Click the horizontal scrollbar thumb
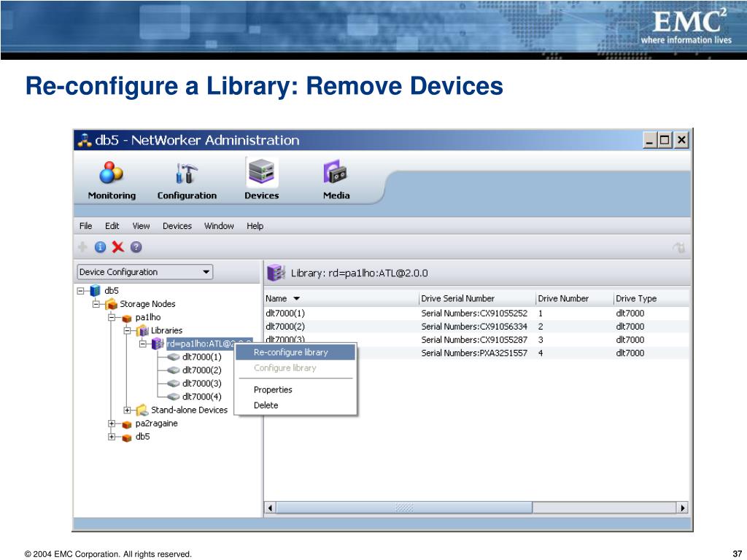Viewport: 747px width, 560px height. [404, 507]
